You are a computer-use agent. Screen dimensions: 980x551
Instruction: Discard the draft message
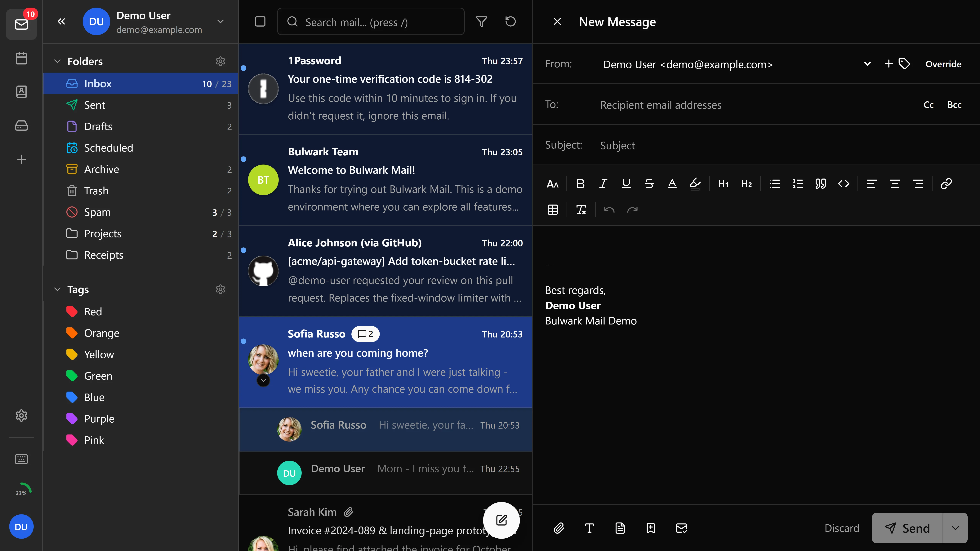coord(842,528)
